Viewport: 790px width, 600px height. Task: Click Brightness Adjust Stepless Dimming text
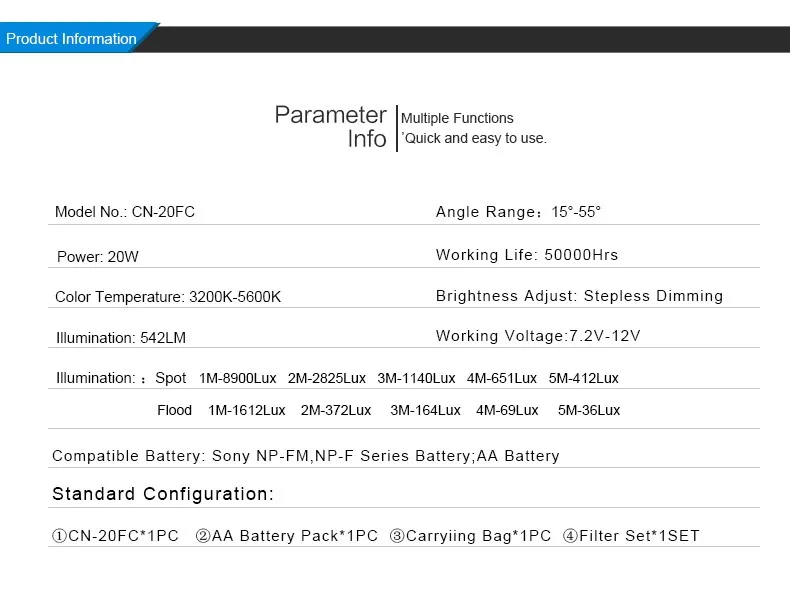579,295
